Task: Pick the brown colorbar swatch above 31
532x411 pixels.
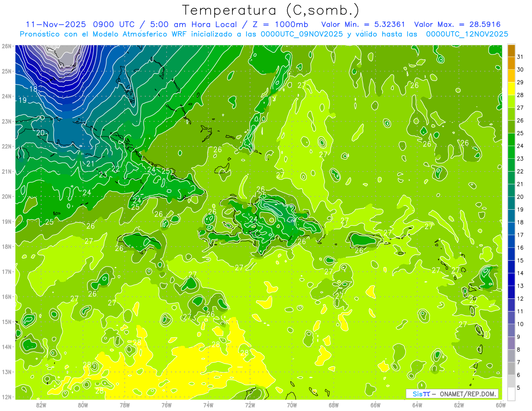Action: pos(511,51)
